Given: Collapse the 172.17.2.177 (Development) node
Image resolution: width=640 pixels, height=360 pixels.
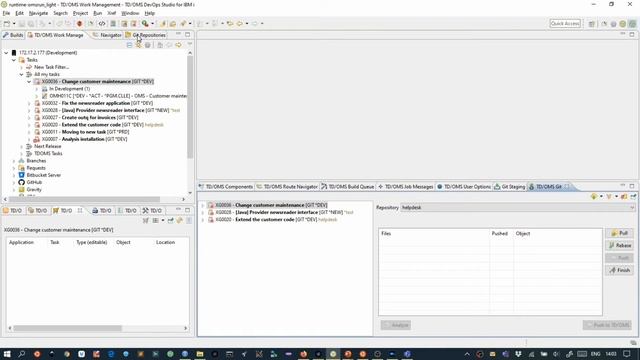Looking at the screenshot, I should coord(6,53).
